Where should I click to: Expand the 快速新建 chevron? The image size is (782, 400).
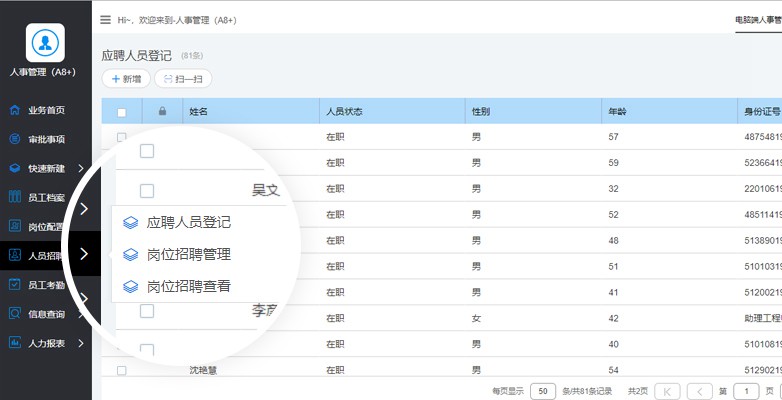[x=81, y=169]
